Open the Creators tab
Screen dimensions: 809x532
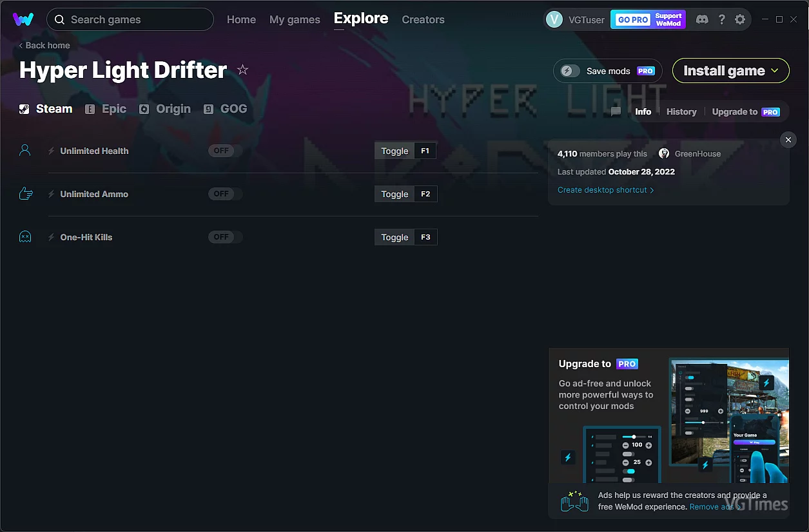tap(423, 20)
